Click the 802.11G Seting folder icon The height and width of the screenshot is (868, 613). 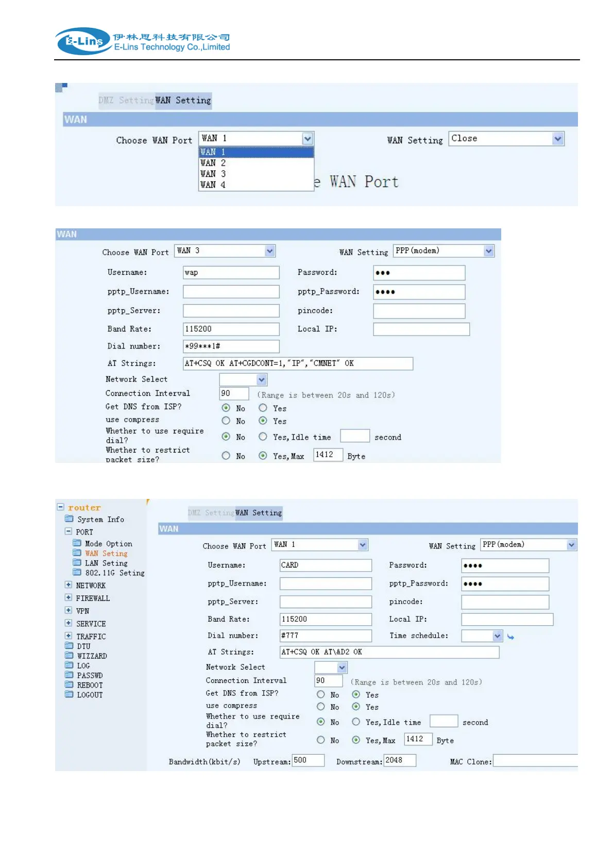coord(77,572)
